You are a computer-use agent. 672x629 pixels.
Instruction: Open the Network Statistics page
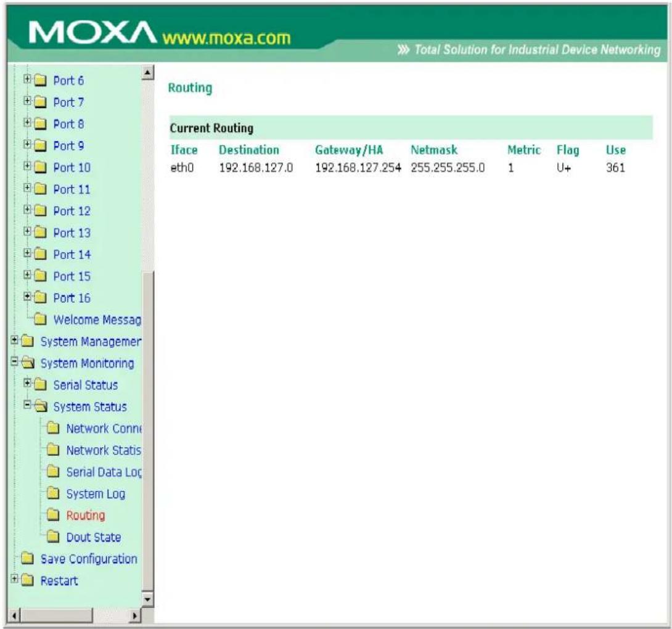point(104,450)
